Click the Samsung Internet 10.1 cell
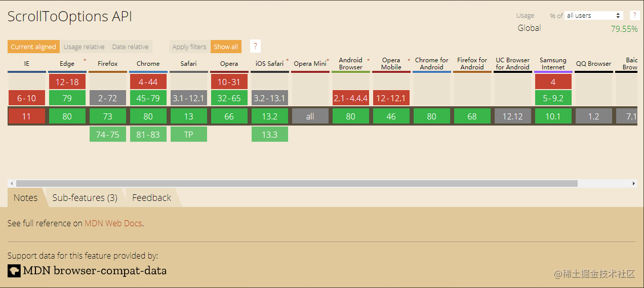 (x=553, y=116)
